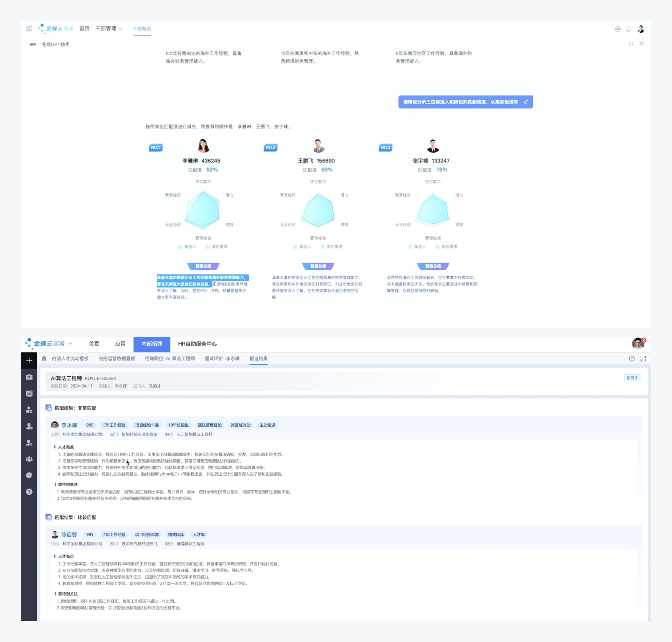Click 李雅琳 candidate avatar photo
Screen dimensions: 672x642
click(203, 146)
